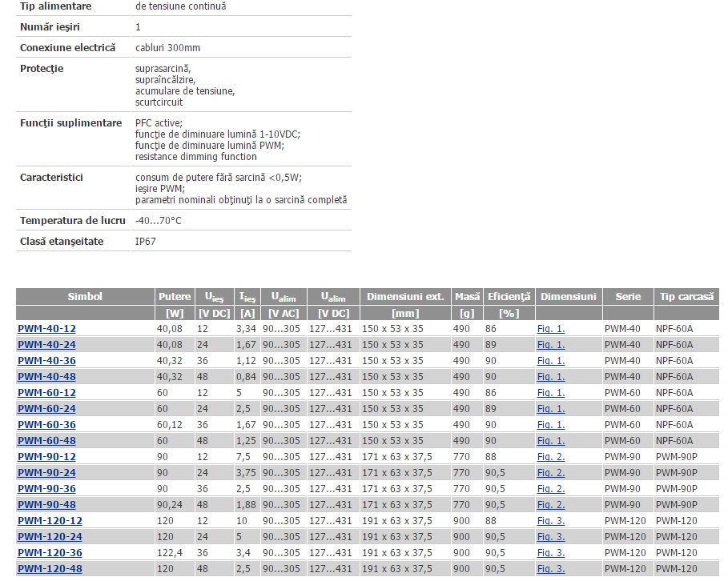
Task: Open Fig. 2. link in PWM-90-48 row
Action: point(551,505)
